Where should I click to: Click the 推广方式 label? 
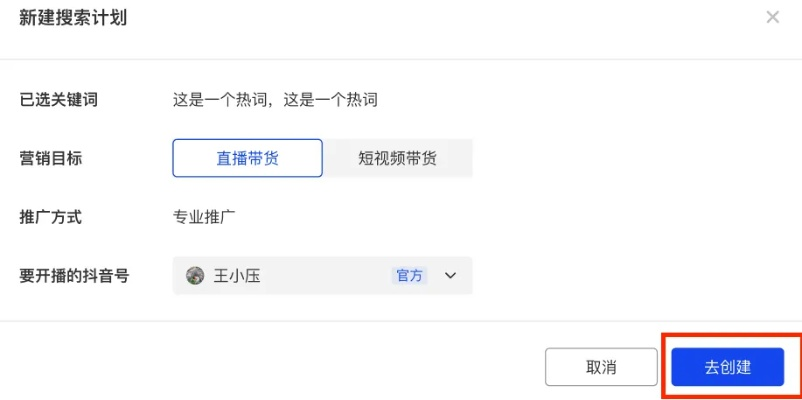click(51, 216)
